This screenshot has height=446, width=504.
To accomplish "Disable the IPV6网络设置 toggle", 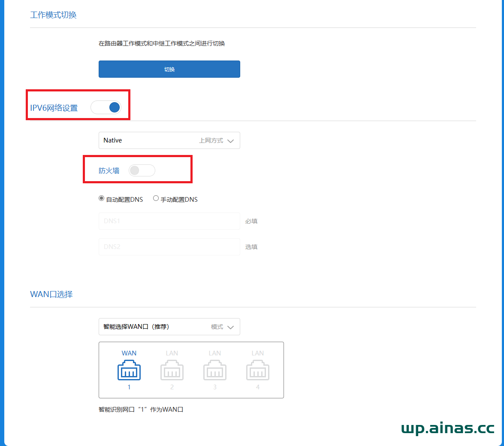I will click(x=106, y=107).
